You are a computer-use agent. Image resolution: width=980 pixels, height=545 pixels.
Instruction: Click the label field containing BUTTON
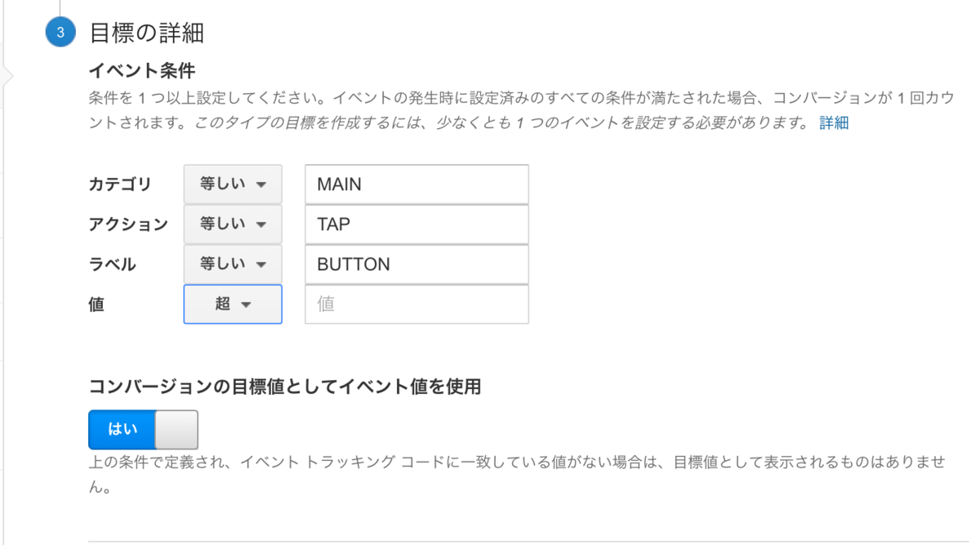pos(416,265)
